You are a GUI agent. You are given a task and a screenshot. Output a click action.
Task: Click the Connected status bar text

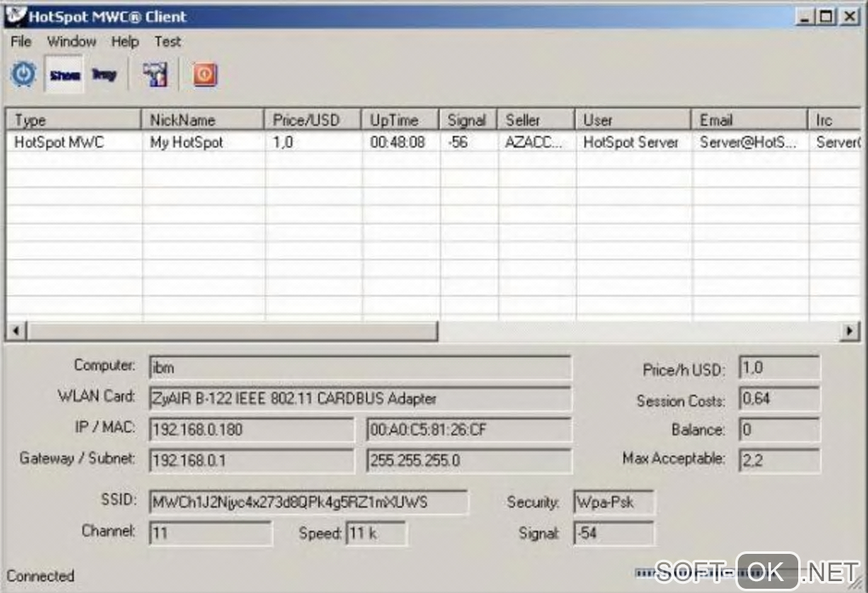tap(40, 576)
